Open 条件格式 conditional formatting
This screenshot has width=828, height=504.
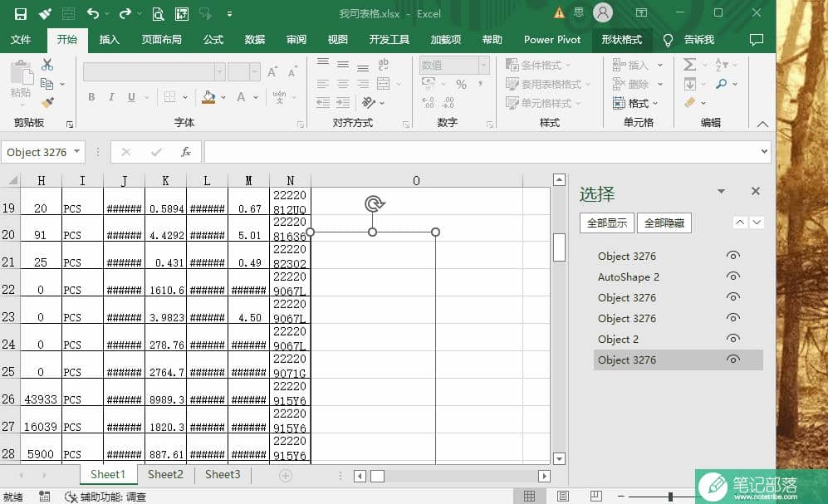[538, 65]
